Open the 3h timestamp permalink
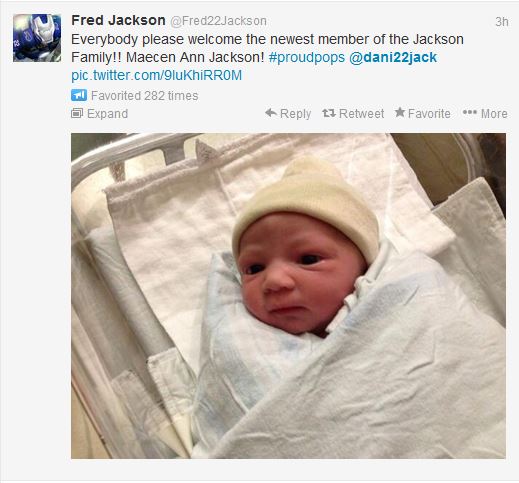 (x=502, y=22)
